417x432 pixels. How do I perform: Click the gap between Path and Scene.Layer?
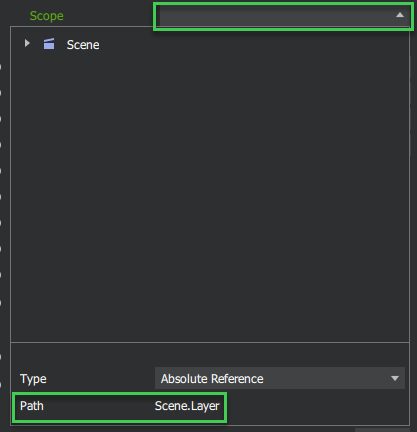[99, 406]
